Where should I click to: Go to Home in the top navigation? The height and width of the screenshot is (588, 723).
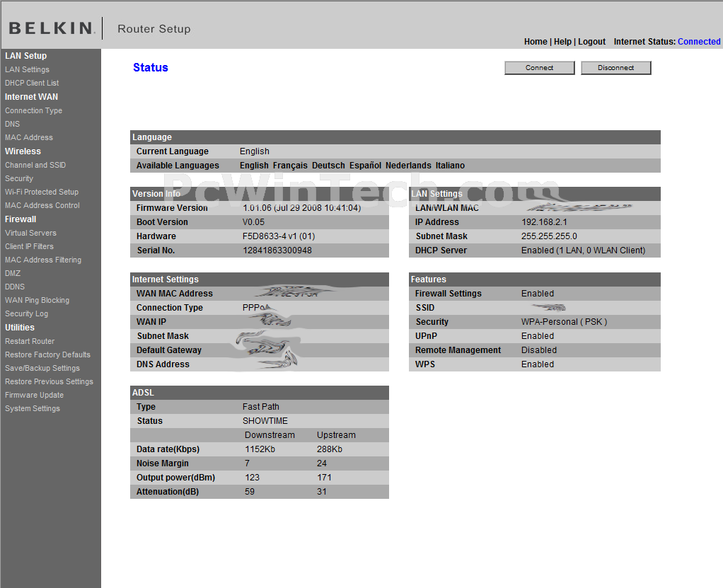coord(536,42)
